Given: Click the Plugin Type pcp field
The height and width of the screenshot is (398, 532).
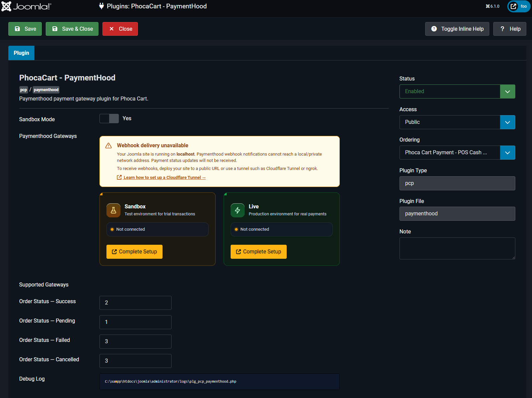Looking at the screenshot, I should [457, 183].
